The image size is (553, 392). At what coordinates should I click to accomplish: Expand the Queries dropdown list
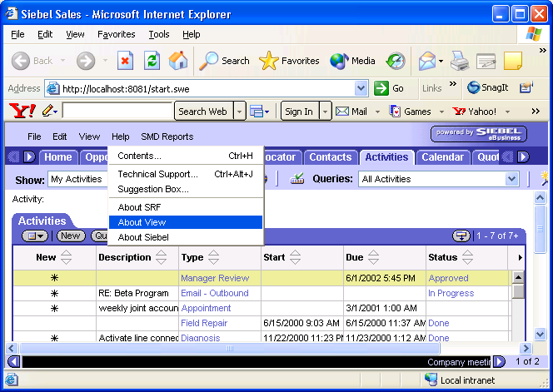pos(511,179)
